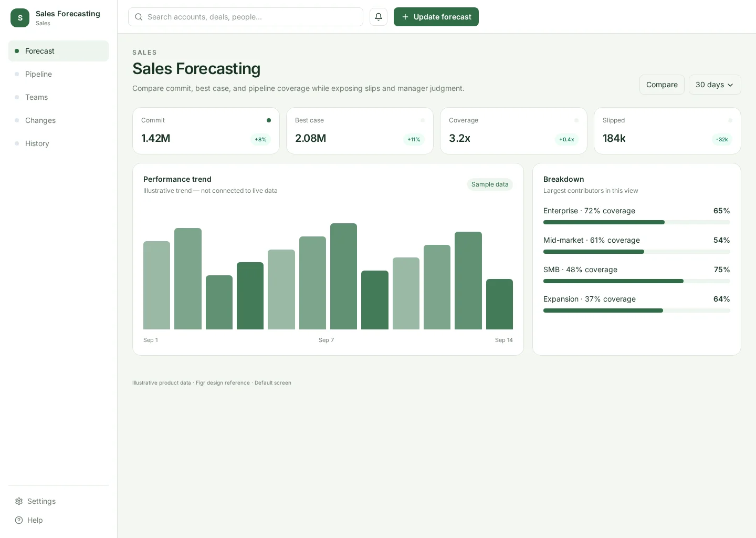Screen dimensions: 756x538
Task: Click the -32k badge on Slipped
Action: (x=722, y=139)
